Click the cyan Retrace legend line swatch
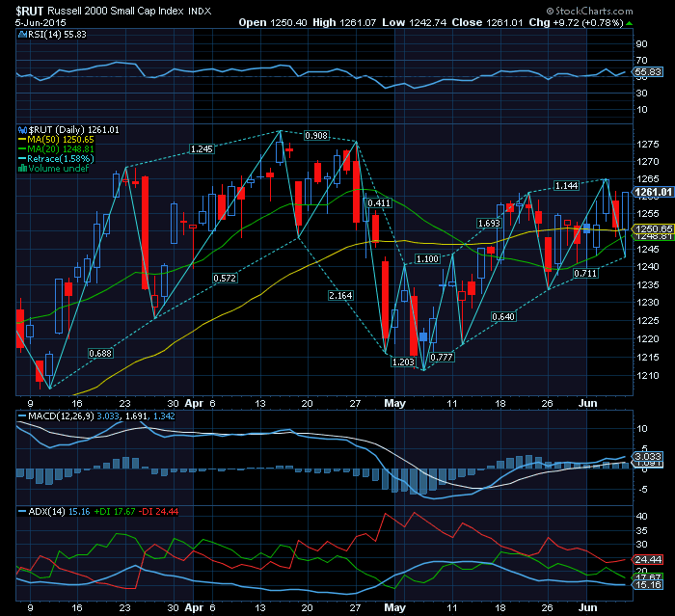 (x=22, y=159)
